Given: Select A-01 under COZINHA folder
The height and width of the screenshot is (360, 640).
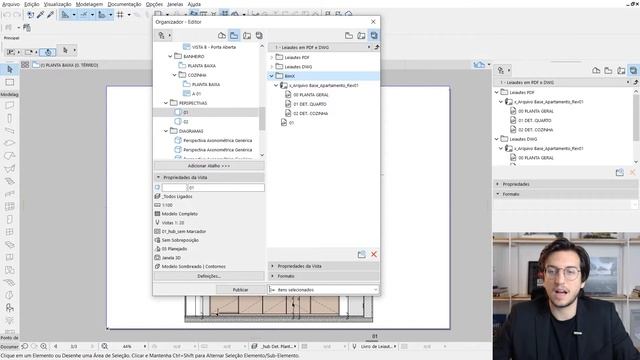Looking at the screenshot, I should 197,93.
